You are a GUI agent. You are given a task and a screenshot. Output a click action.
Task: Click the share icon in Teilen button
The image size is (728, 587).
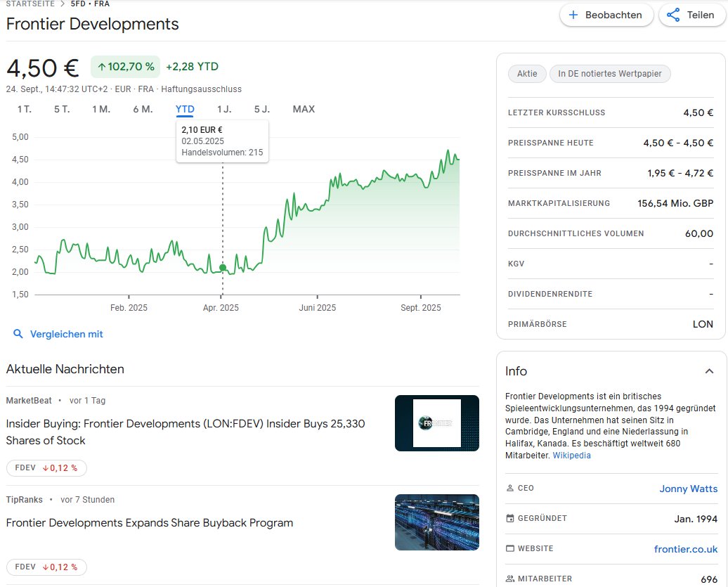pyautogui.click(x=673, y=15)
